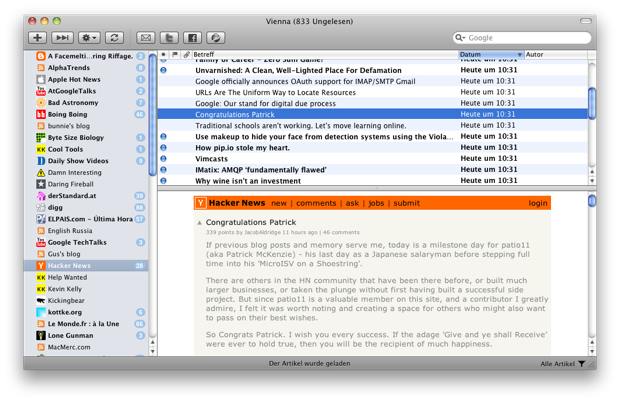Click the kottke.org feed icon
The width and height of the screenshot is (620, 402).
41,312
